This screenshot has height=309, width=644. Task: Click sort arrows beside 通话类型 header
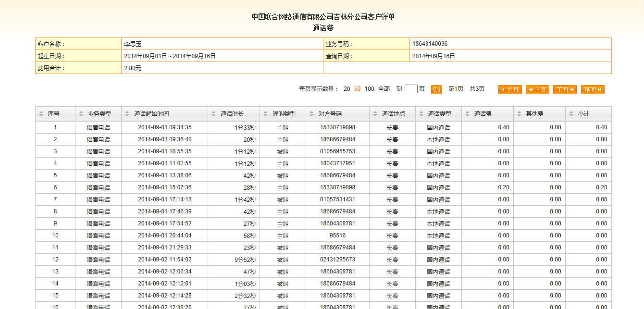point(421,114)
